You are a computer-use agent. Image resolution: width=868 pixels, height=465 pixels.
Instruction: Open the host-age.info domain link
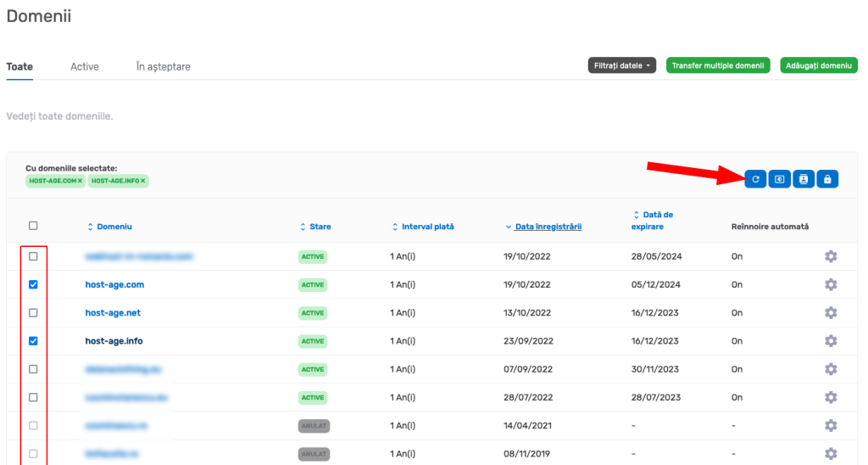point(114,341)
